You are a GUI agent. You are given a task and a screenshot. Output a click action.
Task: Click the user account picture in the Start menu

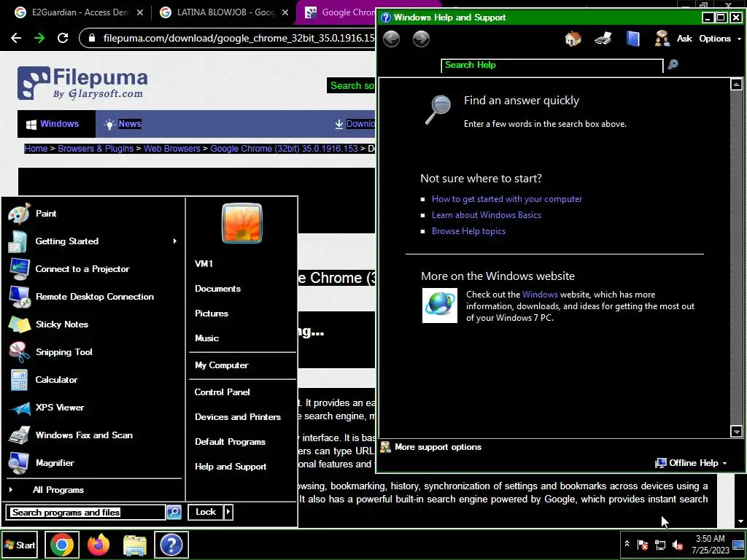coord(242,223)
